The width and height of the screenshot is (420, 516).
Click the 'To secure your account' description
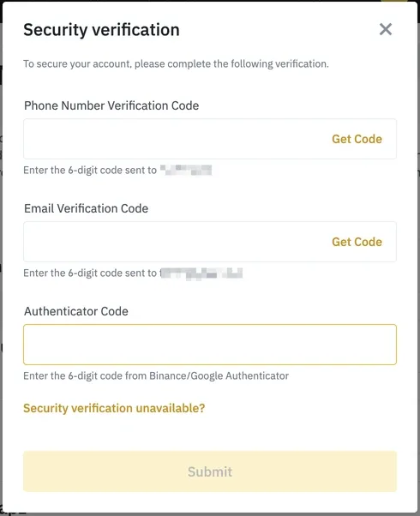pos(176,63)
